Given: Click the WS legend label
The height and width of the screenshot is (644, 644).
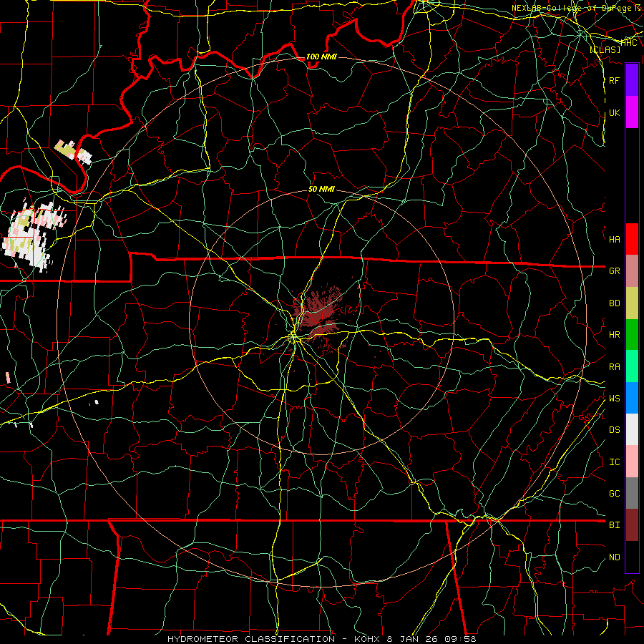Looking at the screenshot, I should click(x=614, y=399).
